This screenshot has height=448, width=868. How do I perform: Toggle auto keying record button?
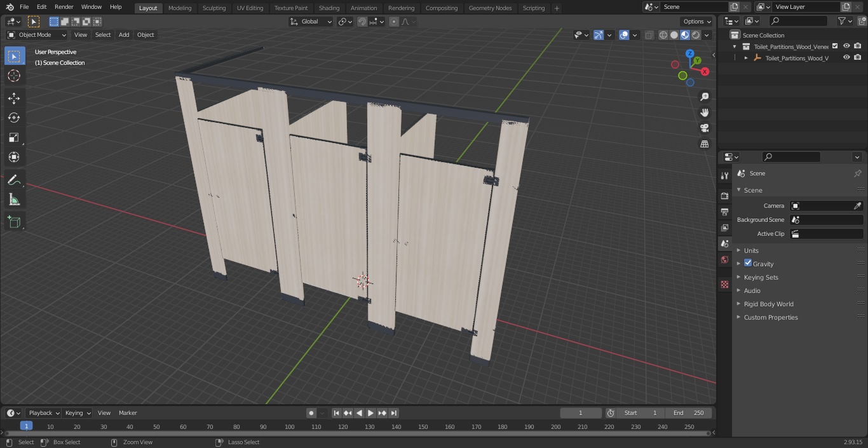tap(311, 413)
